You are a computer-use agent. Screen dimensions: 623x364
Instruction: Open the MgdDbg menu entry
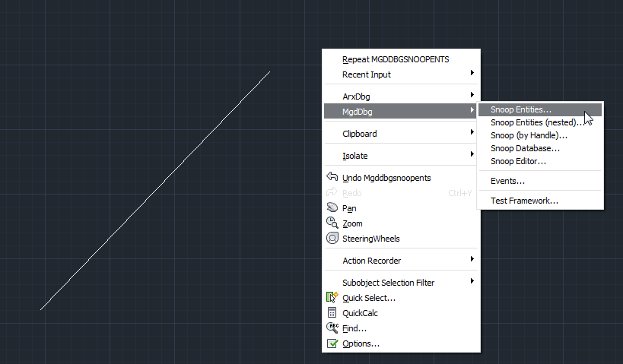(x=401, y=112)
